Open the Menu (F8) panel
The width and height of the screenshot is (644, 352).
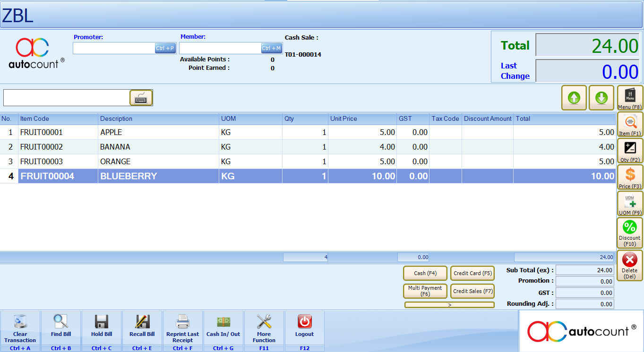629,98
